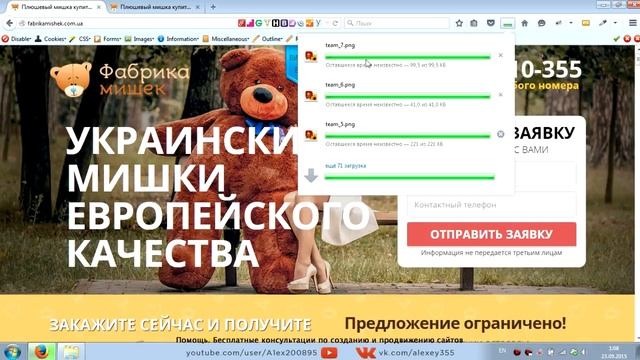640x360 pixels.
Task: Click the team_7.png download progress bar
Action: (407, 57)
